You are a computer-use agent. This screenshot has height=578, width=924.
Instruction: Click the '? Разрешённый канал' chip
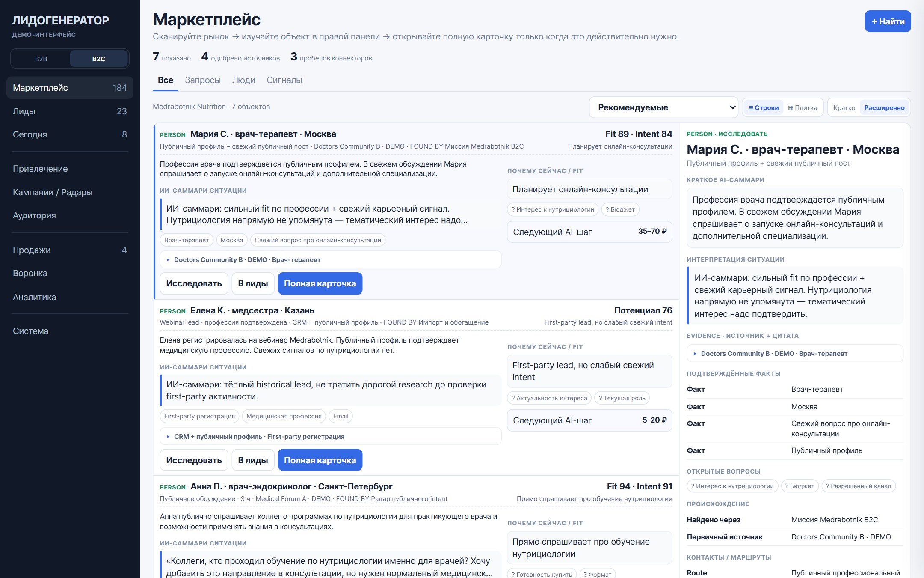[x=858, y=486]
